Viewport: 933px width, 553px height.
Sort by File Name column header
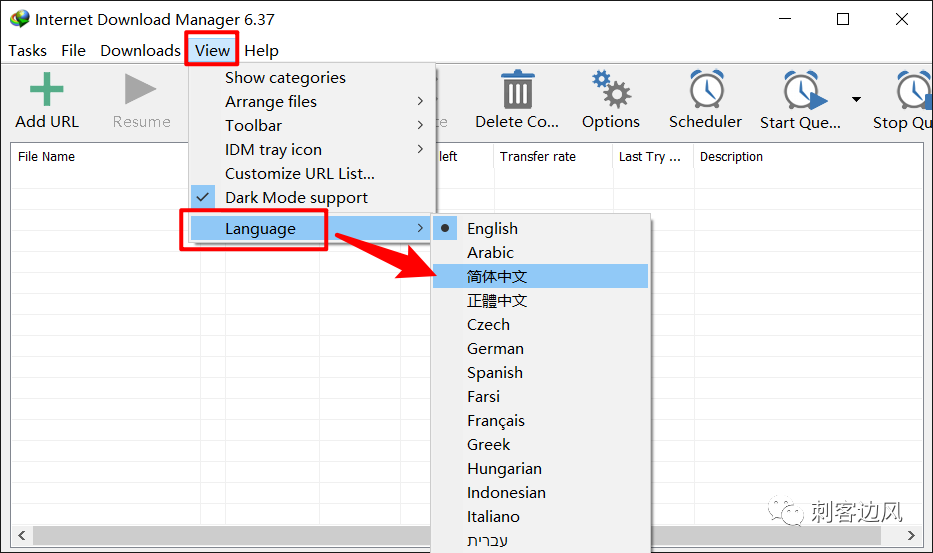click(46, 157)
